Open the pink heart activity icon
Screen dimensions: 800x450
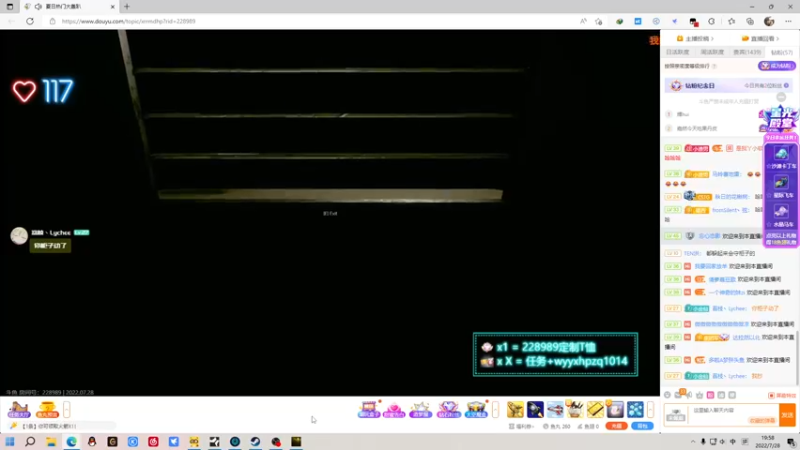click(394, 409)
